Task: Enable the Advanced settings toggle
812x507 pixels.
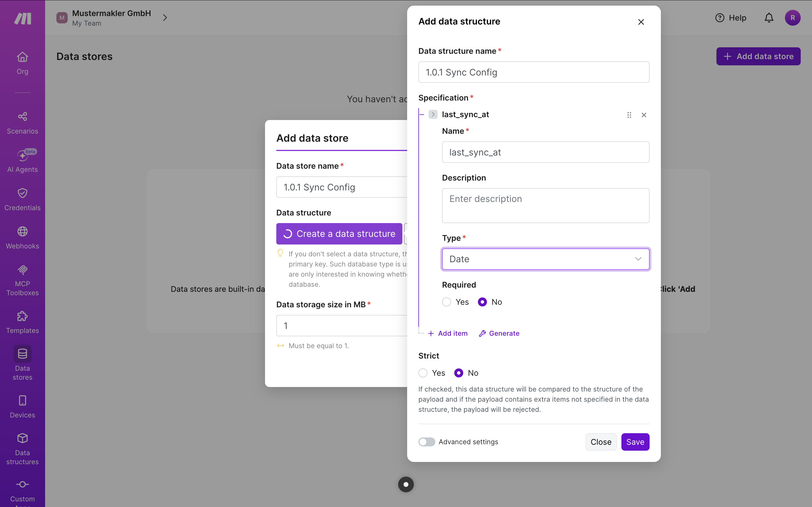Action: 427,442
